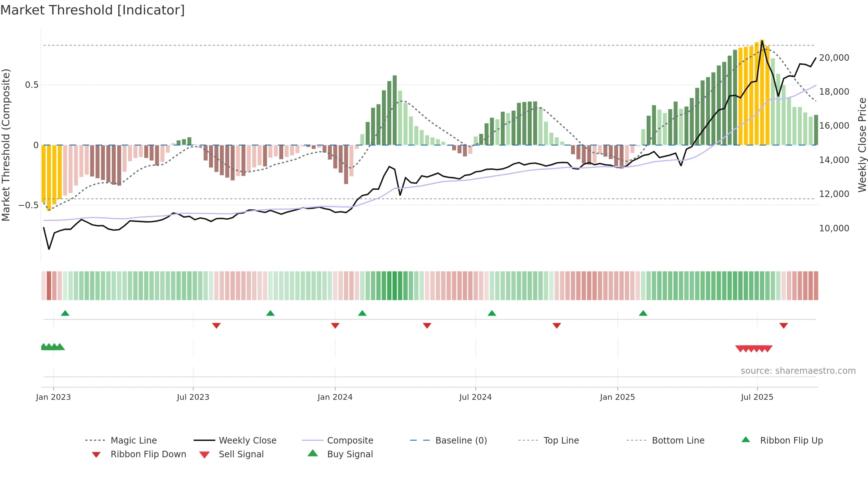Click the 20,000 price axis label

click(x=834, y=58)
